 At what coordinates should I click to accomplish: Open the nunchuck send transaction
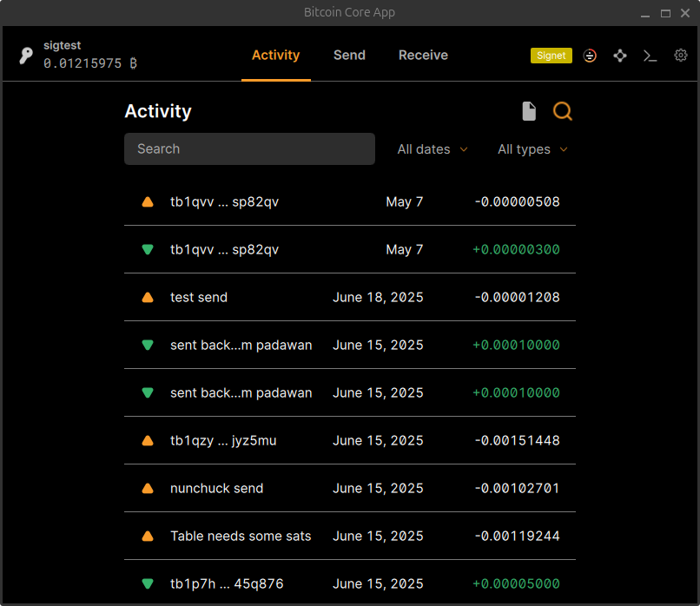(x=349, y=488)
